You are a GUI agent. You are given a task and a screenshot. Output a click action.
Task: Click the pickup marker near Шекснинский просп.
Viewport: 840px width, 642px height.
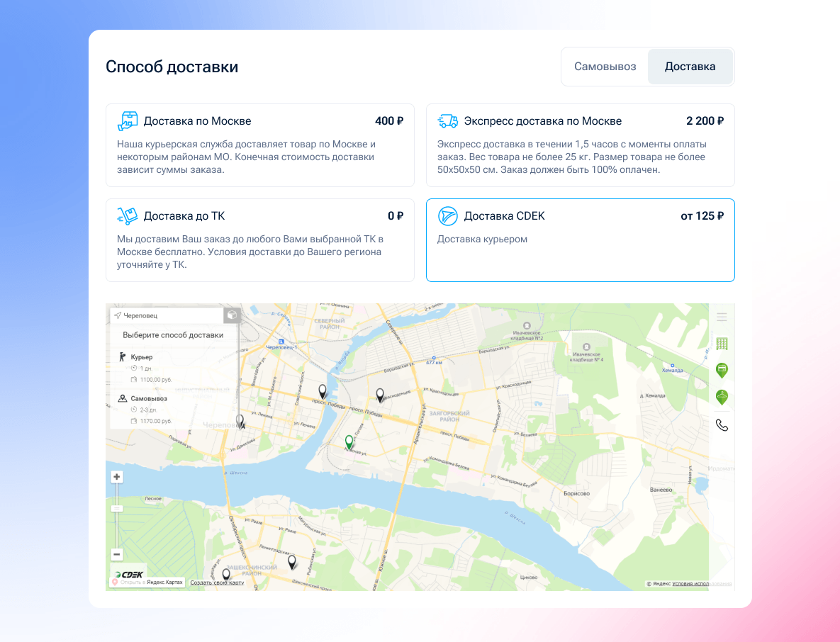click(x=226, y=574)
